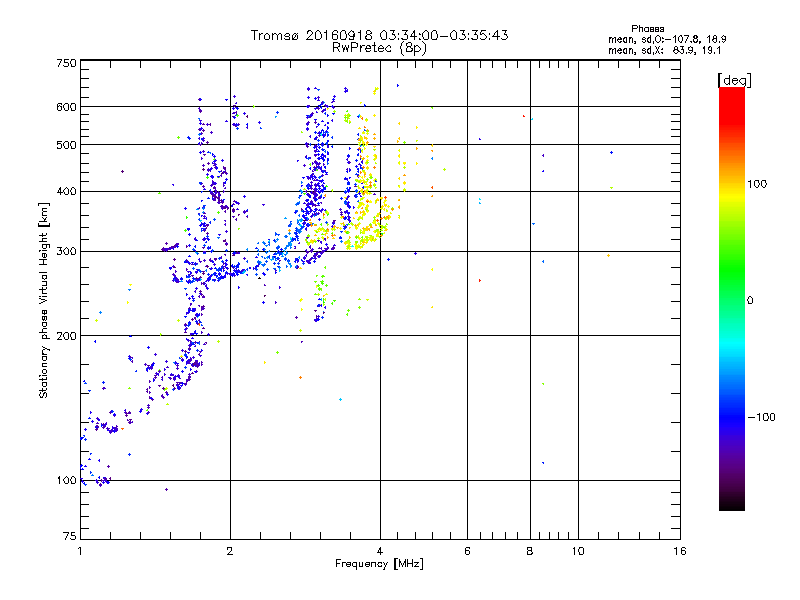This screenshot has width=800, height=600.
Task: Select the "mean, sd,O:-107.8, 18.9" statistics line
Action: click(667, 39)
